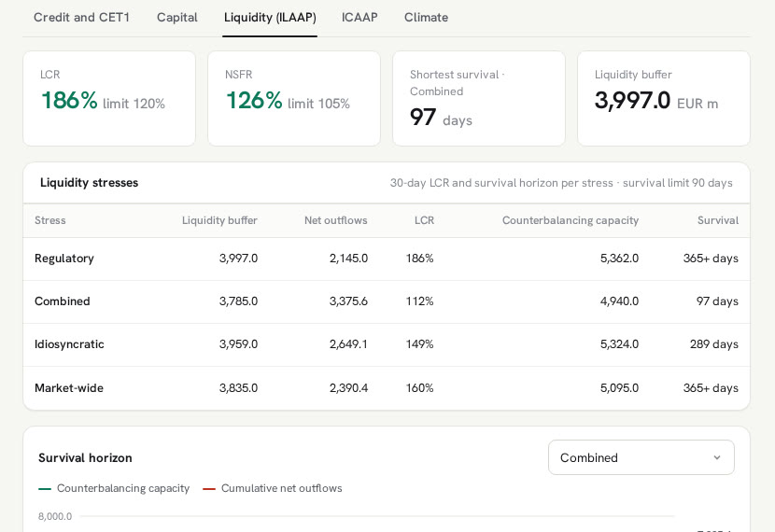Click the Liquidity buffer column header
The height and width of the screenshot is (532, 775).
coord(219,220)
